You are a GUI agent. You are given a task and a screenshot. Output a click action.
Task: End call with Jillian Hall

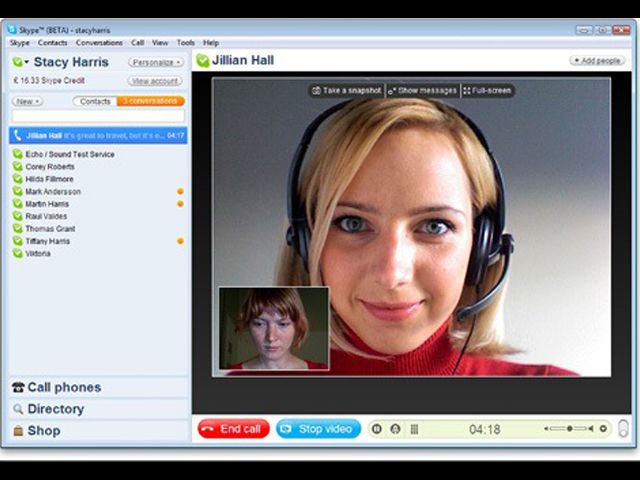click(233, 429)
